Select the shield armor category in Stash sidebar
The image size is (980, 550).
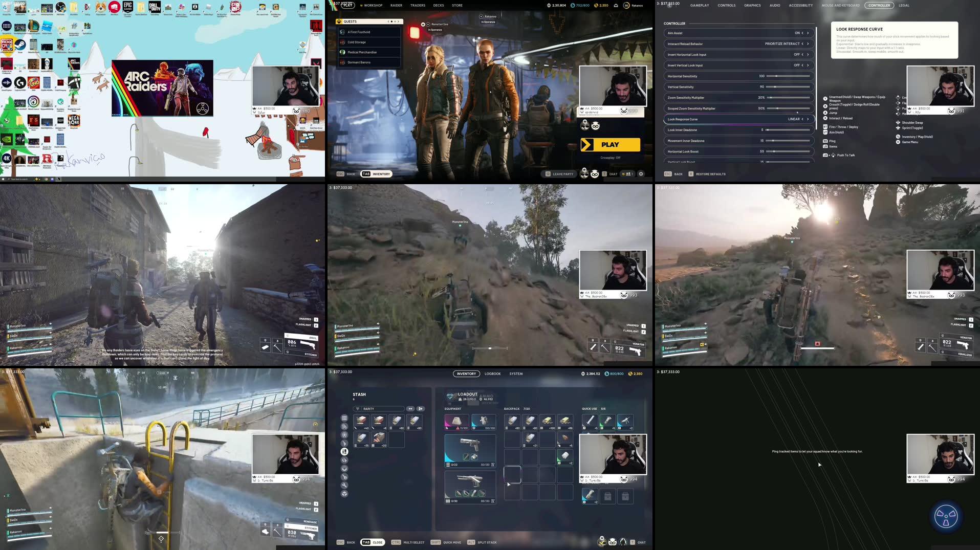(x=344, y=434)
